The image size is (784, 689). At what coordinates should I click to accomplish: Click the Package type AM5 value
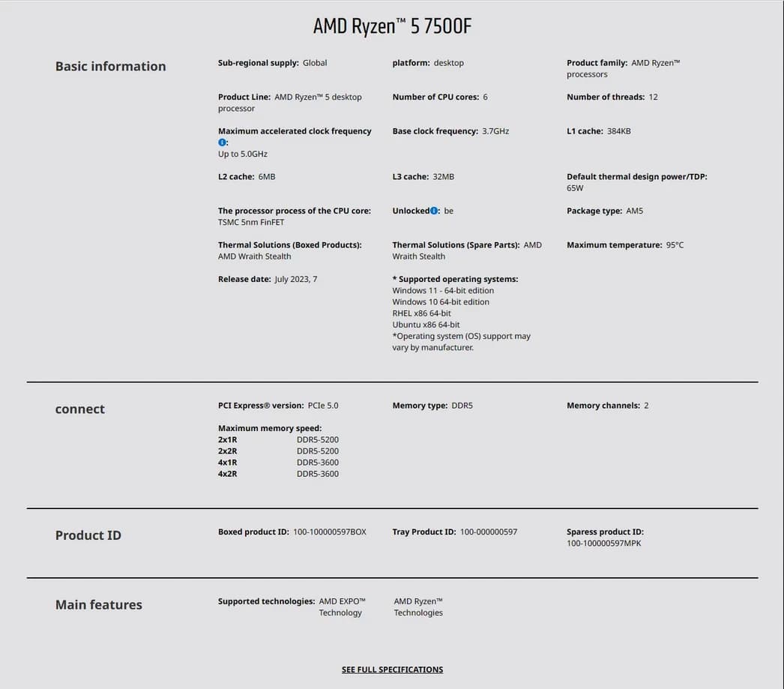click(x=635, y=211)
